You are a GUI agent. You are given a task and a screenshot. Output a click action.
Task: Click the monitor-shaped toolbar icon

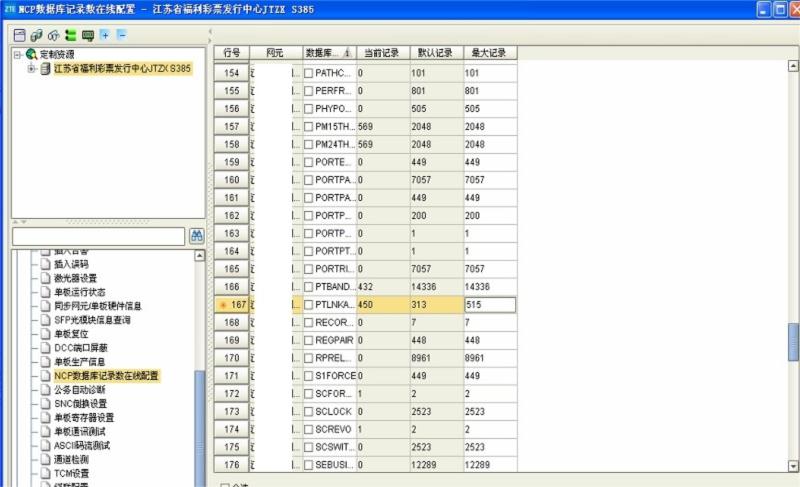click(x=88, y=35)
